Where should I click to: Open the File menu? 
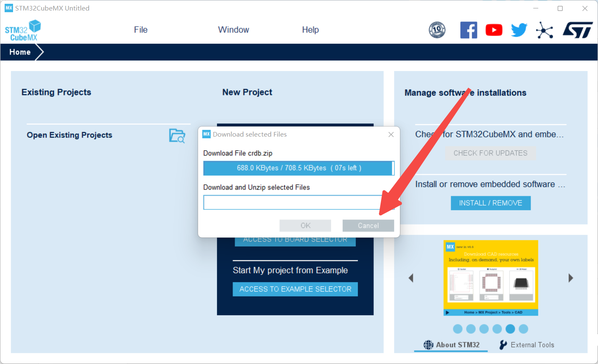pyautogui.click(x=141, y=30)
